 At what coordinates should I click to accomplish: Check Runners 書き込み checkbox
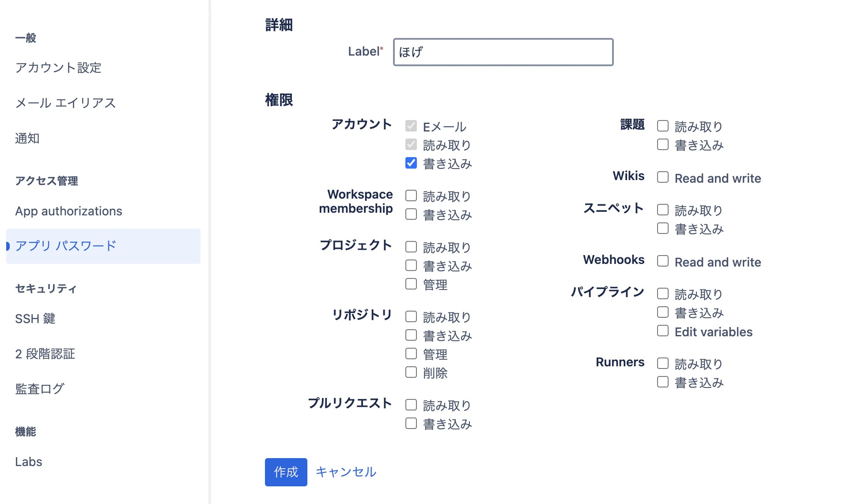[663, 382]
